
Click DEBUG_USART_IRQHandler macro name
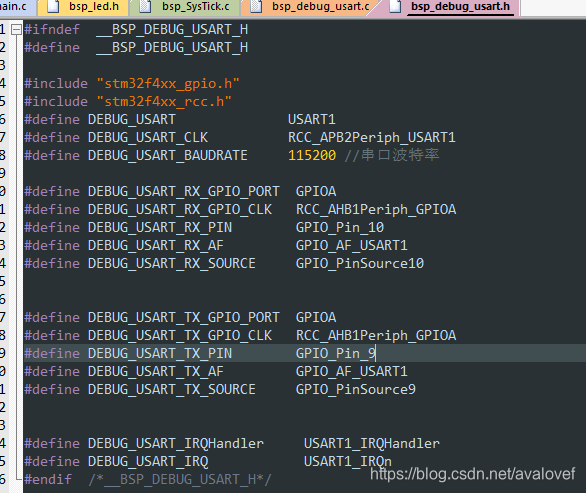coord(176,443)
